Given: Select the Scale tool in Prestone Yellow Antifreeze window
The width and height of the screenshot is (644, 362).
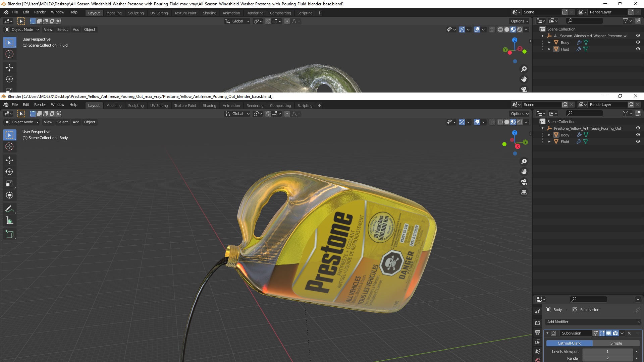Looking at the screenshot, I should point(9,183).
